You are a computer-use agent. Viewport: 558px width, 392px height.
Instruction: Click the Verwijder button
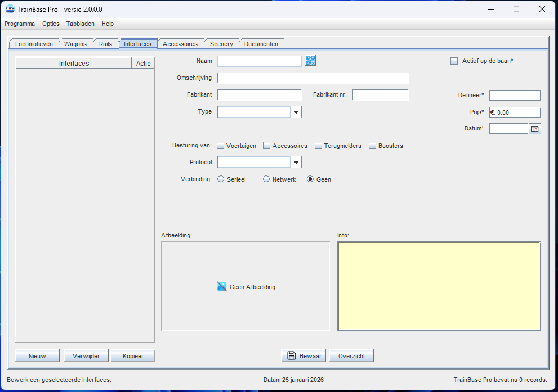click(86, 356)
